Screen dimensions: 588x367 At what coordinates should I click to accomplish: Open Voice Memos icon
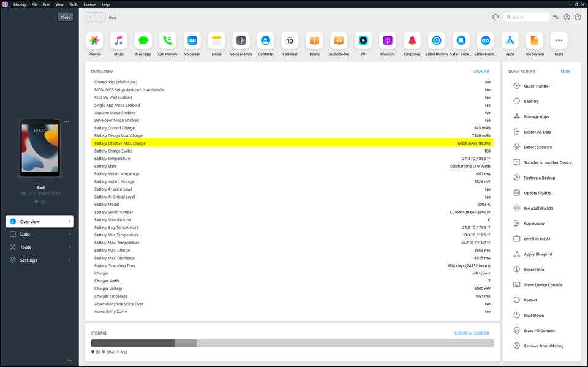click(241, 40)
